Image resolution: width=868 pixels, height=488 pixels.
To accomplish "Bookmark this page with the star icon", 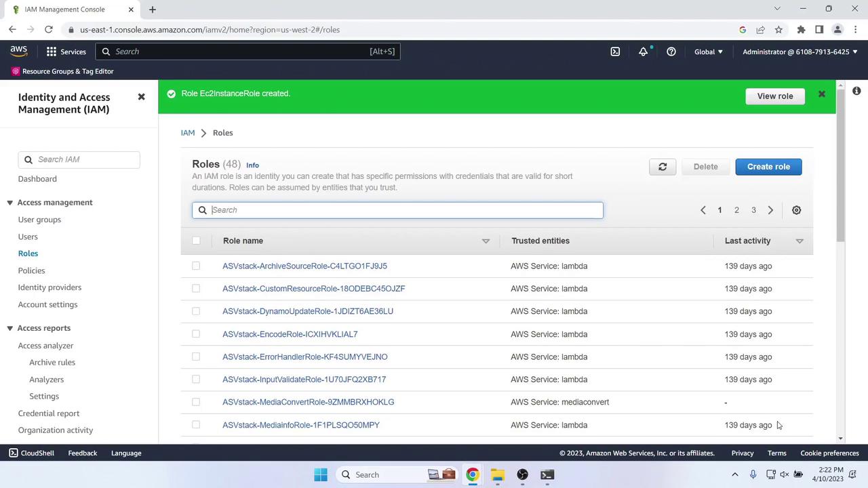I will tap(778, 30).
